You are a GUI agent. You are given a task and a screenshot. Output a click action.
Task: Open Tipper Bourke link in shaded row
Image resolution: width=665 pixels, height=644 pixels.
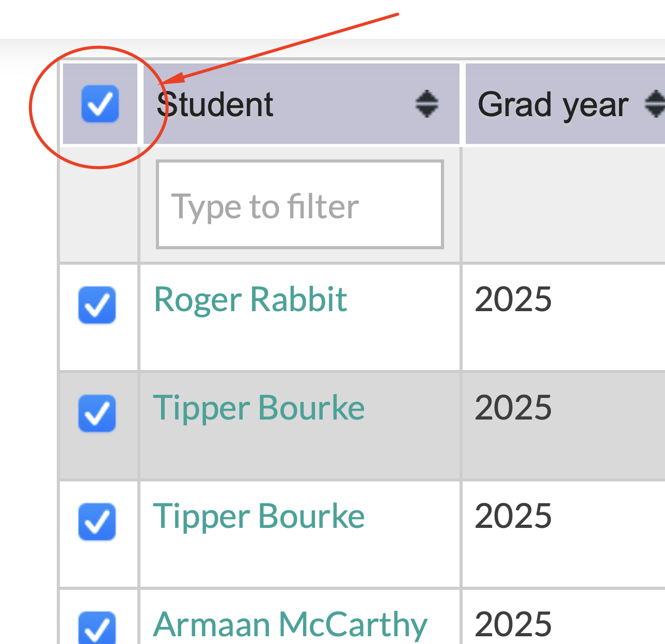259,408
